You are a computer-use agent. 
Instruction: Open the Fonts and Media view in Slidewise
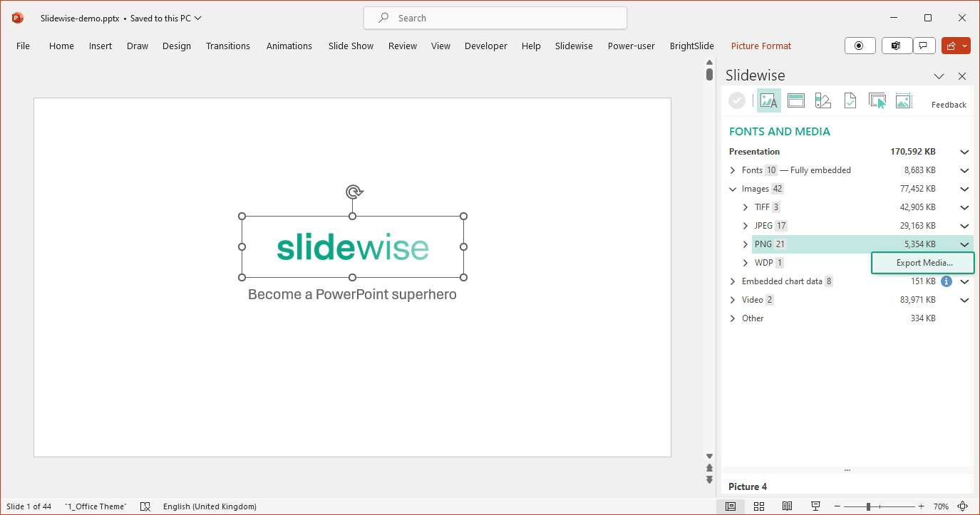[768, 100]
